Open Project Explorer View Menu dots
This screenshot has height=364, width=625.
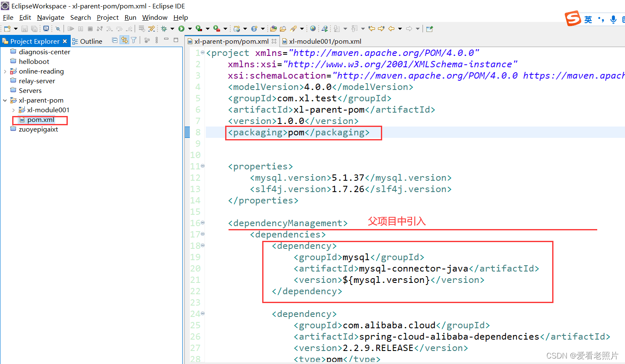pos(157,40)
